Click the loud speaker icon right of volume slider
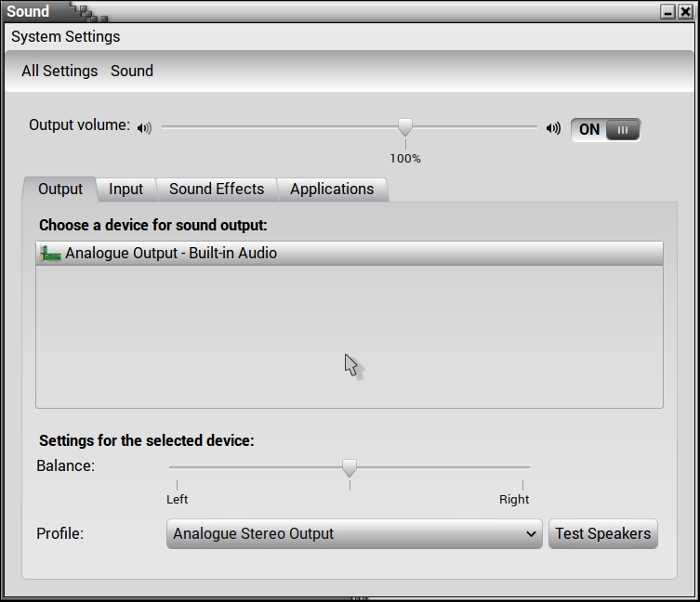The width and height of the screenshot is (700, 602). pyautogui.click(x=553, y=128)
